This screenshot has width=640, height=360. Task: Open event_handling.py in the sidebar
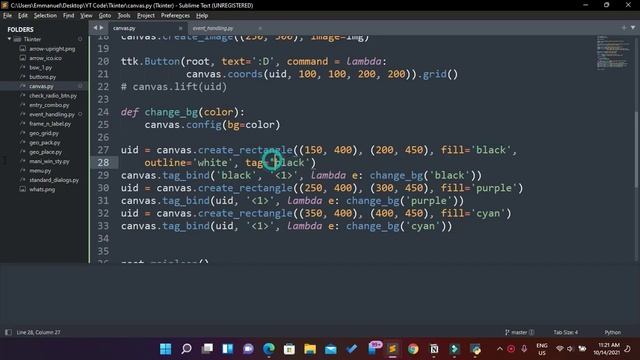click(x=52, y=114)
